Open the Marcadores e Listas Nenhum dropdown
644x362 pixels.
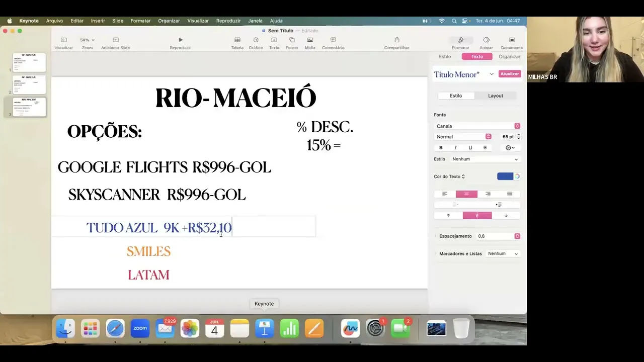coord(503,254)
